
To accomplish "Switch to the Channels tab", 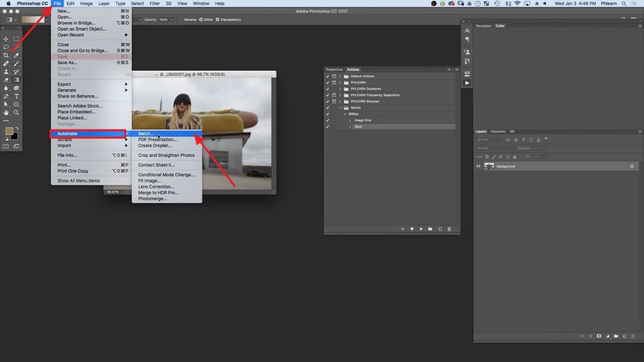I will pos(498,132).
